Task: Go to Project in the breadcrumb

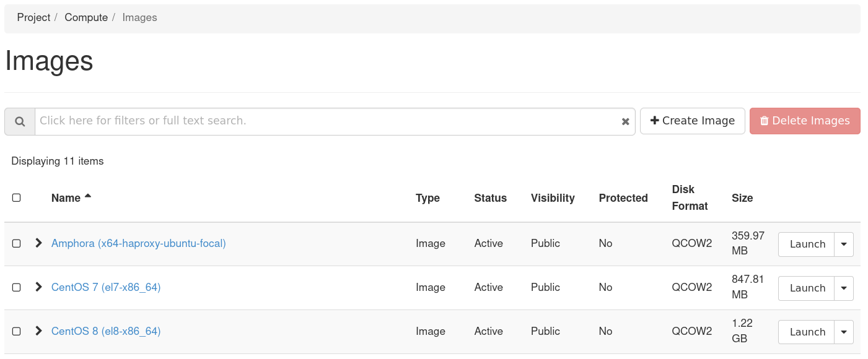Action: [33, 17]
